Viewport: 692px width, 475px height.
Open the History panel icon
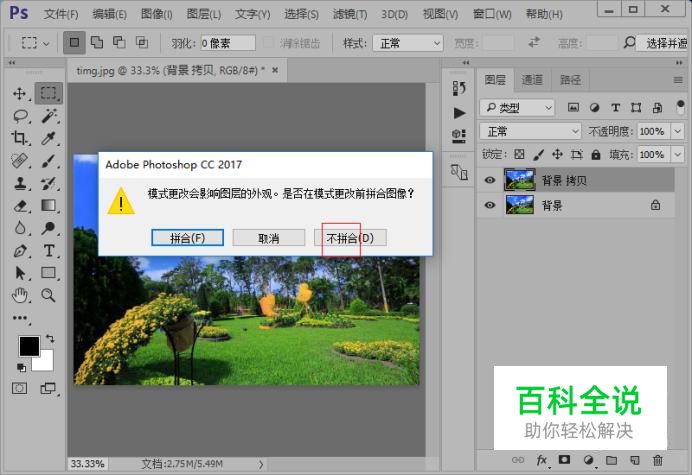point(459,88)
